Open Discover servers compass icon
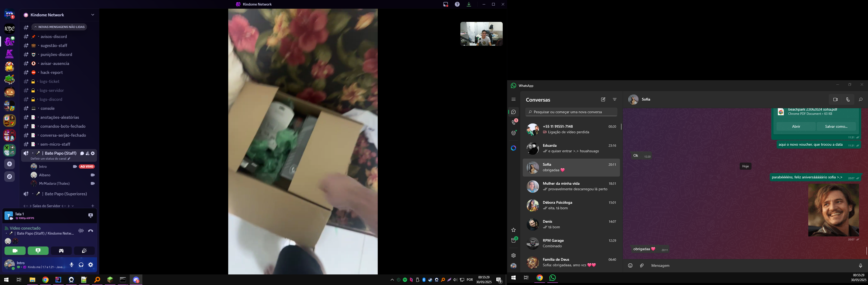The width and height of the screenshot is (868, 285). click(10, 177)
